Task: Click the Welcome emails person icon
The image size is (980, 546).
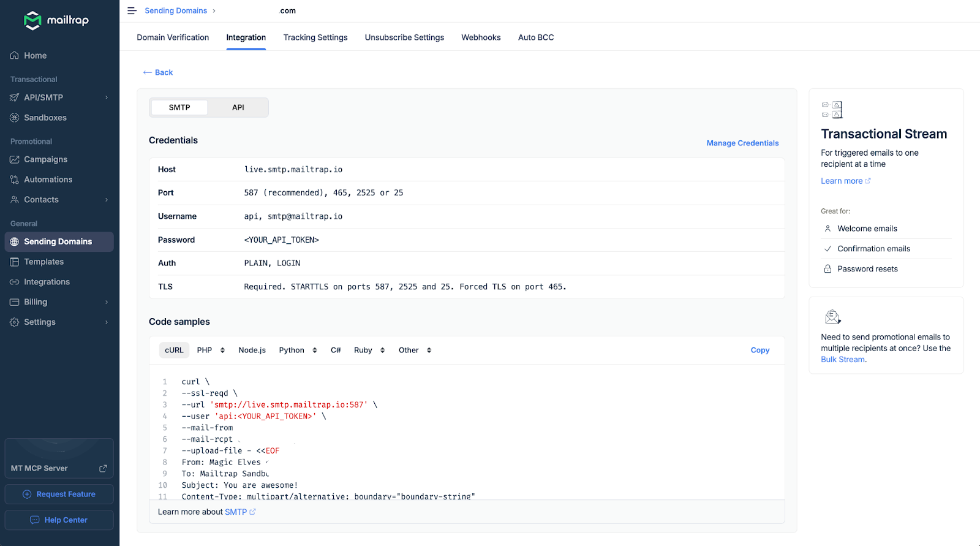Action: [827, 229]
